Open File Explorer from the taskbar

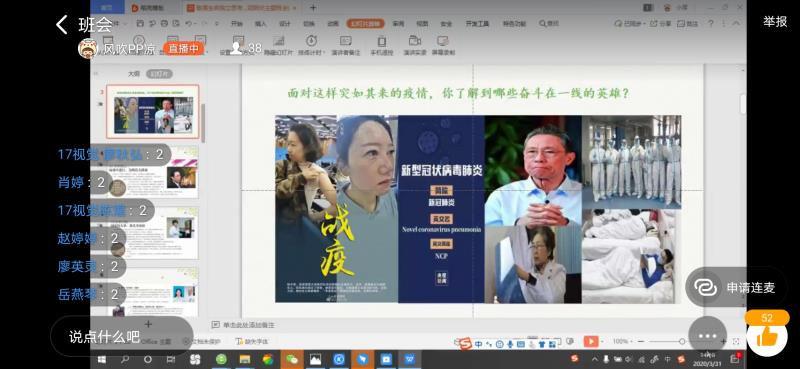[245, 359]
